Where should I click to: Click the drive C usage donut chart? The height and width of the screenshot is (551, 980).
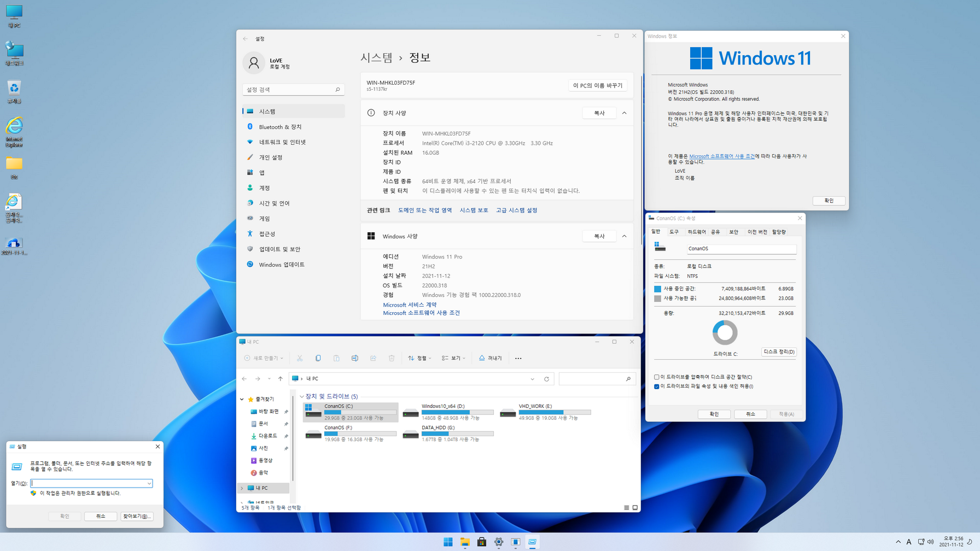pos(725,332)
